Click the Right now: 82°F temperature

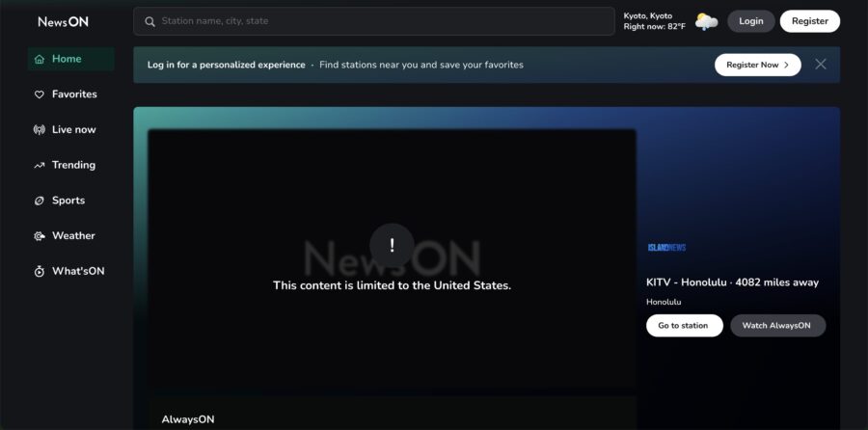654,27
